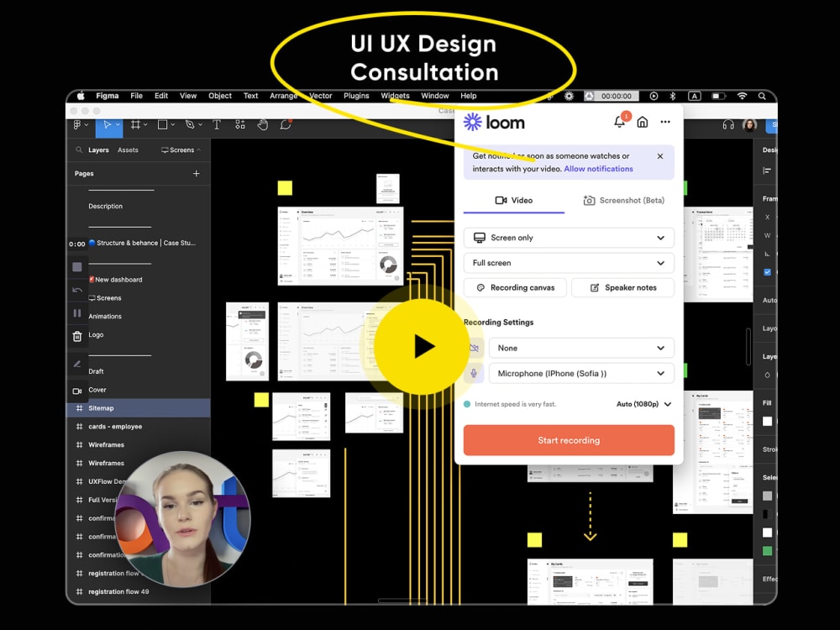Select the Frame tool
The width and height of the screenshot is (840, 630).
[135, 125]
